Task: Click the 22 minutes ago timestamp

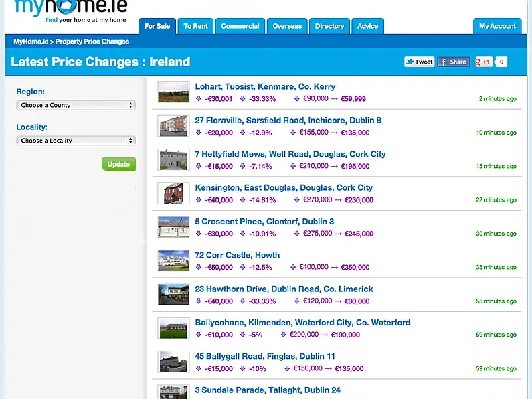Action: point(496,200)
